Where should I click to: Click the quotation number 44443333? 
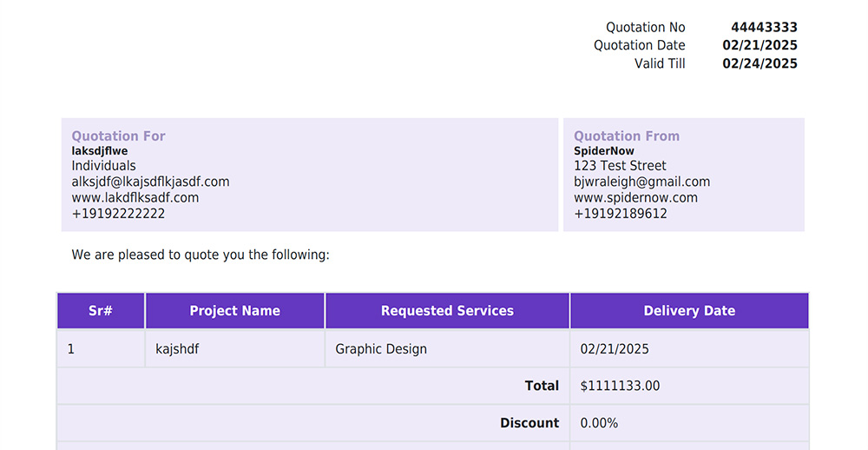pyautogui.click(x=764, y=27)
